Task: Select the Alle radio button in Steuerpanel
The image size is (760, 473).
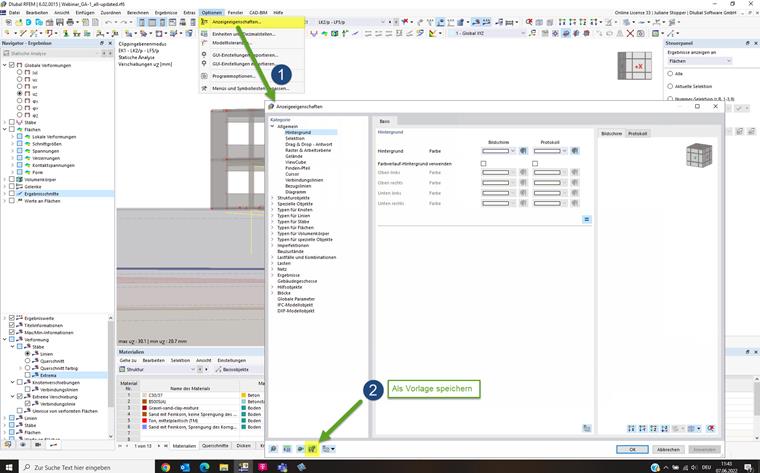Action: pos(670,74)
